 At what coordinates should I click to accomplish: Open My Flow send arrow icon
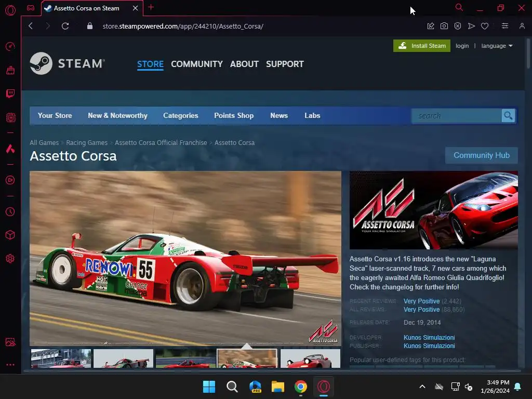[471, 26]
